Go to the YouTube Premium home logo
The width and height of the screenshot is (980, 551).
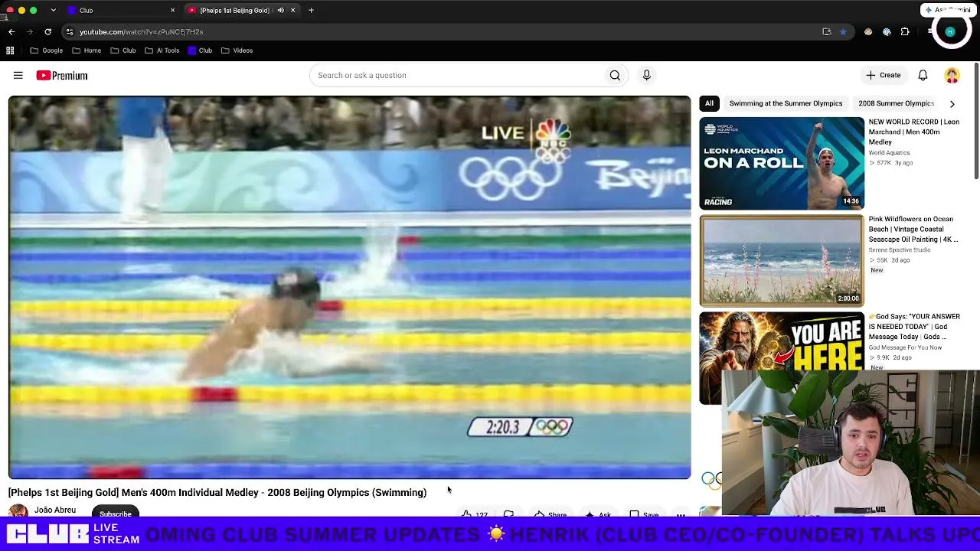click(x=62, y=75)
